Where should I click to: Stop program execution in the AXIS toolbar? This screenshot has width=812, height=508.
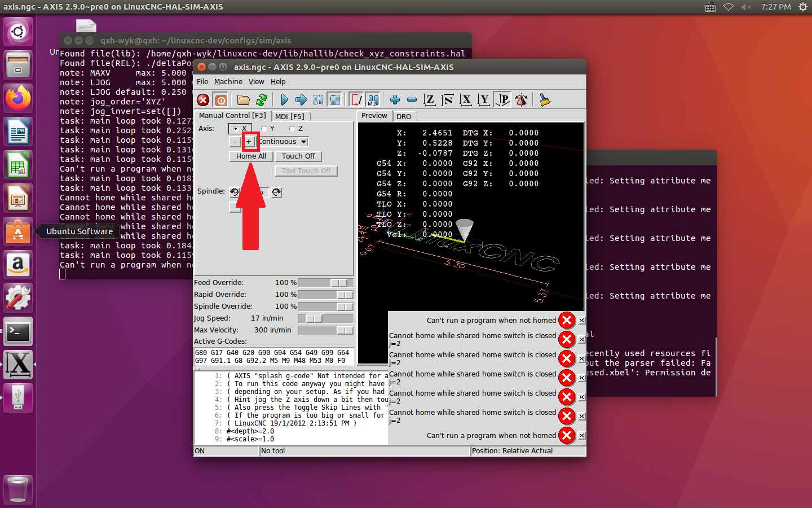tap(335, 100)
